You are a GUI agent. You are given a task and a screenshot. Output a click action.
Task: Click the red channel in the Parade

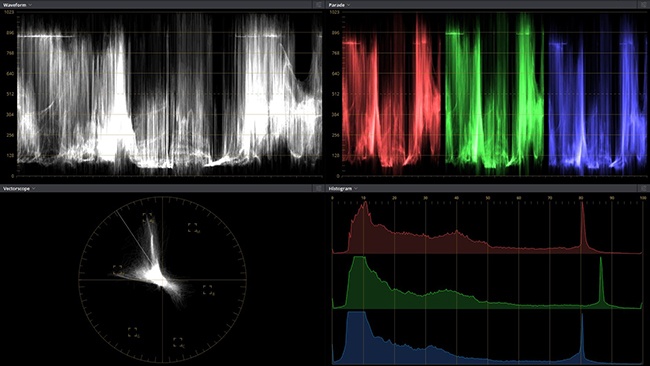[392, 93]
